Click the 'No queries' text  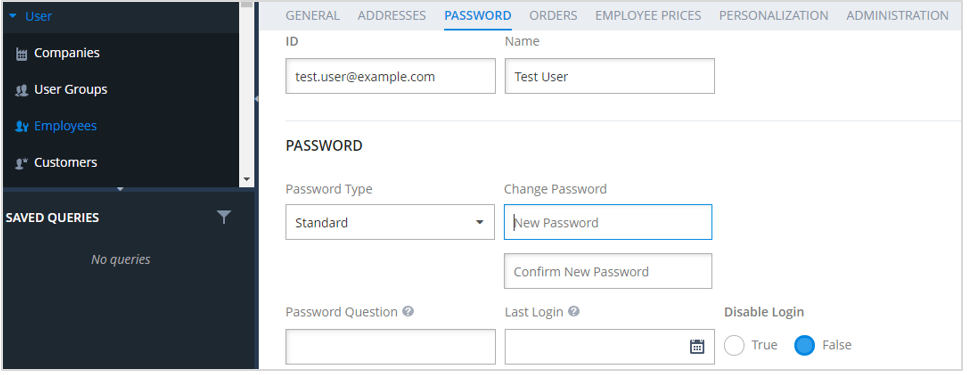click(x=120, y=260)
